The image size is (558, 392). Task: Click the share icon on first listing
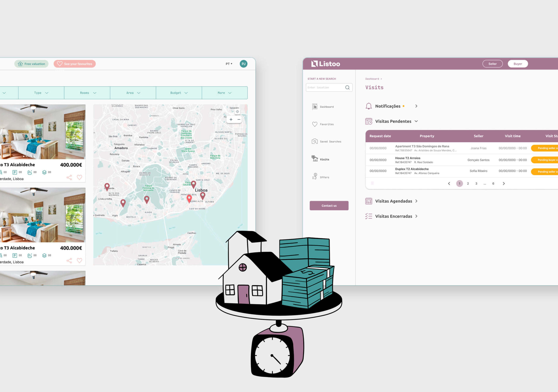click(69, 177)
